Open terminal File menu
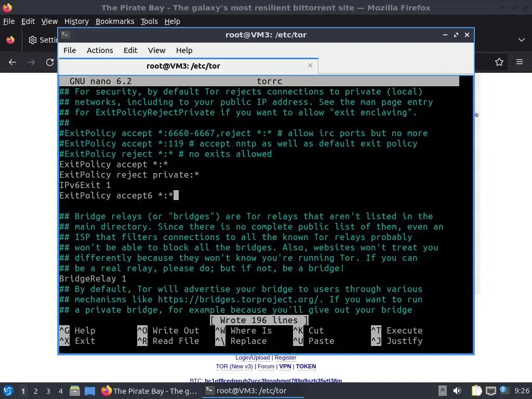Screen dimensions: 532x399 (70, 50)
